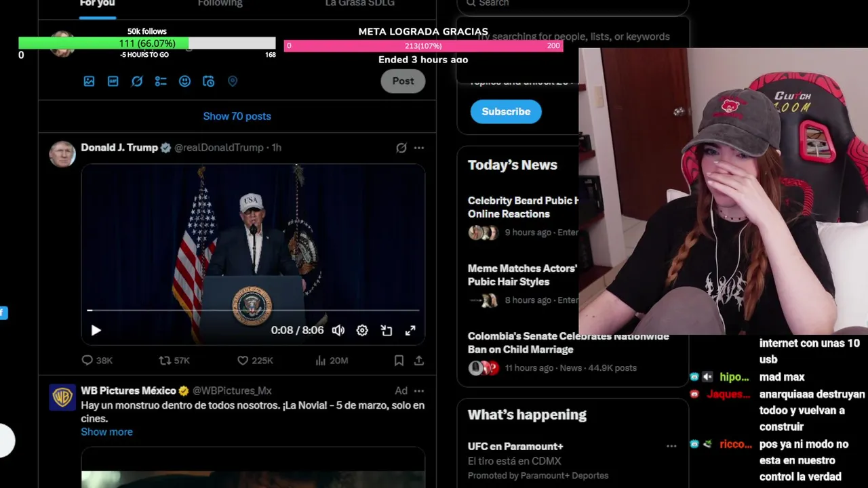
Task: Open more options for UFC trend
Action: point(671,446)
